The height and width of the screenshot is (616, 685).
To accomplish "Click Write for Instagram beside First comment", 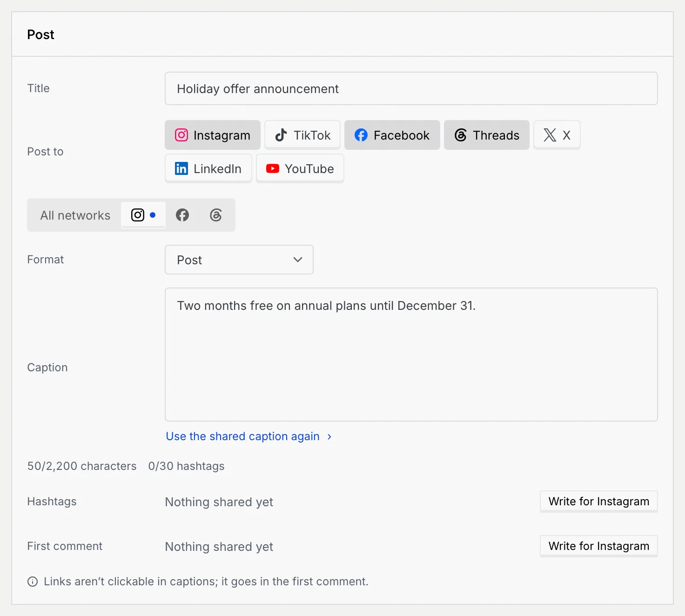I will coord(599,546).
